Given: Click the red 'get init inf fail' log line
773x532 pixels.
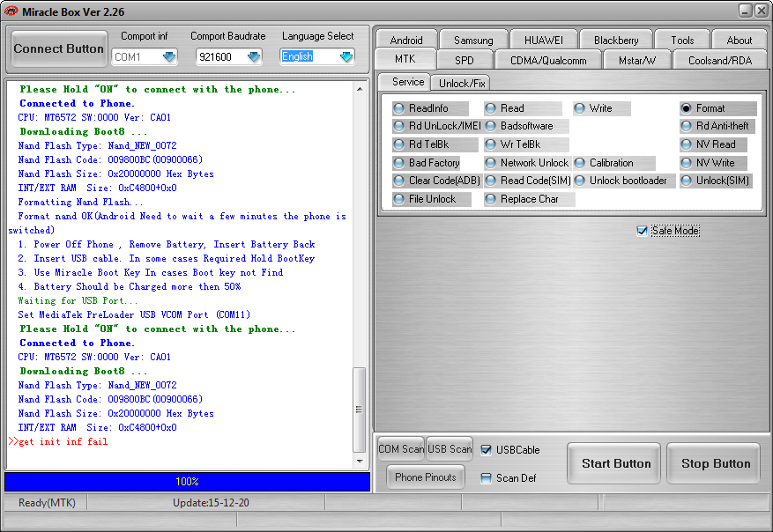Looking at the screenshot, I should point(58,441).
